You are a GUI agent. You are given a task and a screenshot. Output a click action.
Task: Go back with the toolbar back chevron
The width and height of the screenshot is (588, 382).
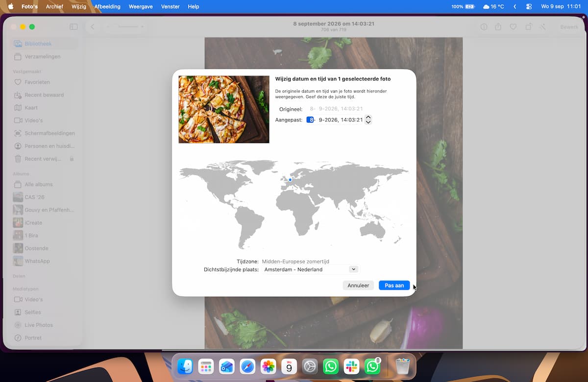[93, 27]
